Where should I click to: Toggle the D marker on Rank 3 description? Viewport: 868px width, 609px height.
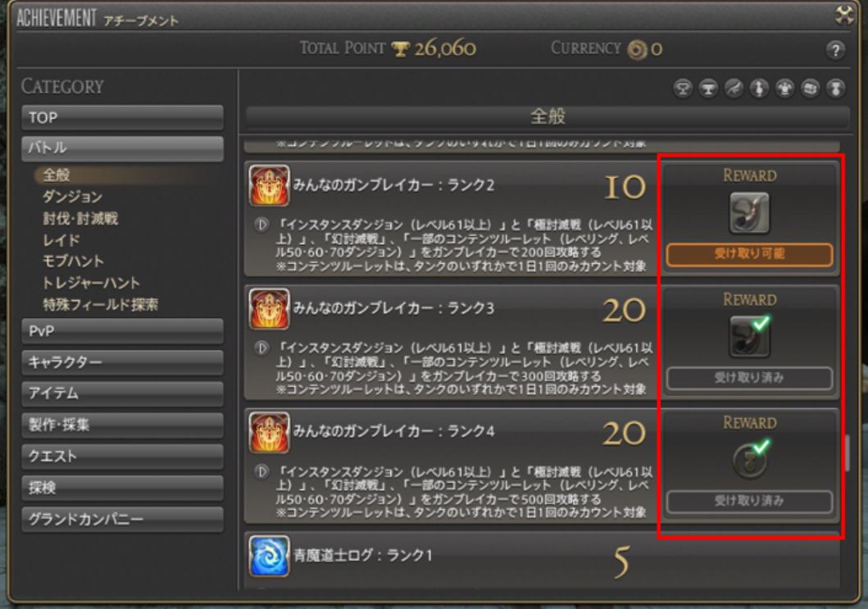[x=261, y=348]
